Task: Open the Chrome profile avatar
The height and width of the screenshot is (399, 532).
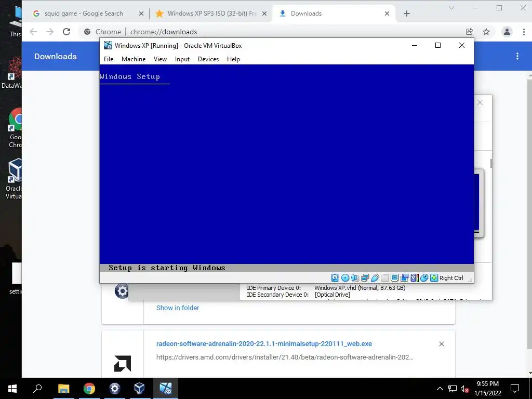Action: pyautogui.click(x=507, y=32)
